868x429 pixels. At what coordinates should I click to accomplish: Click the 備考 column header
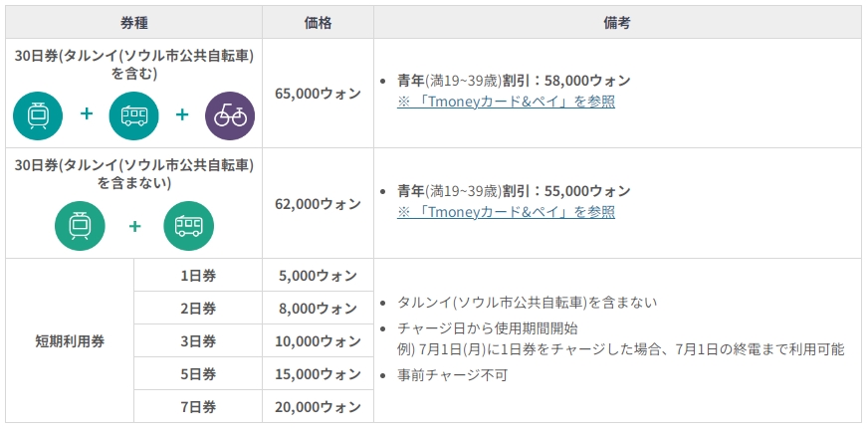(616, 21)
